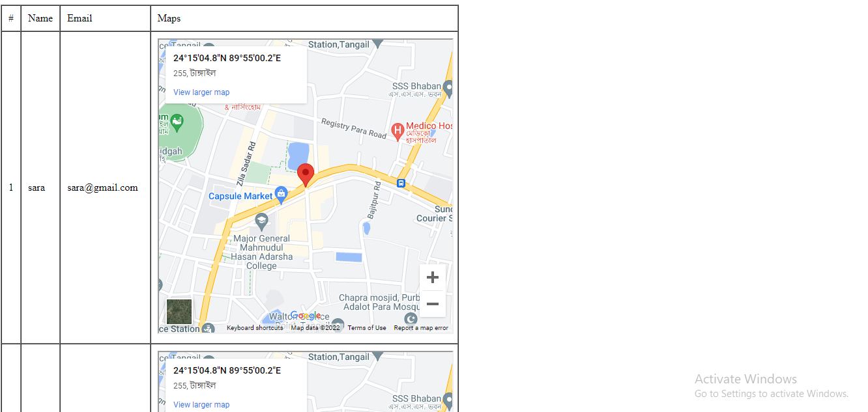Screen dimensions: 868x412
Task: Open Keyboard shortcuts on the map
Action: 255,328
